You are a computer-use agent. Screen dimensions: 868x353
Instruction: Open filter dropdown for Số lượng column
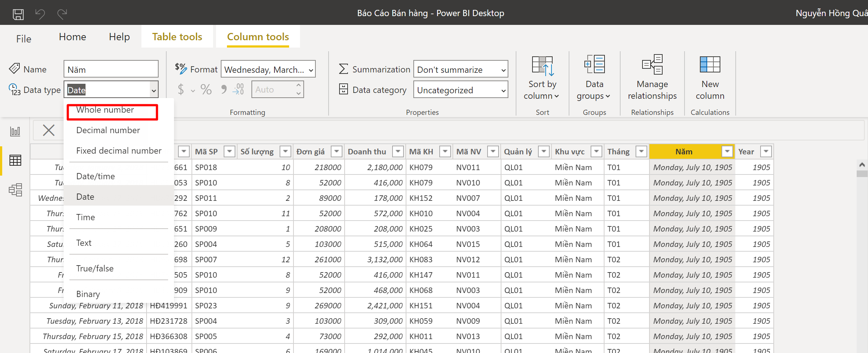pos(285,151)
